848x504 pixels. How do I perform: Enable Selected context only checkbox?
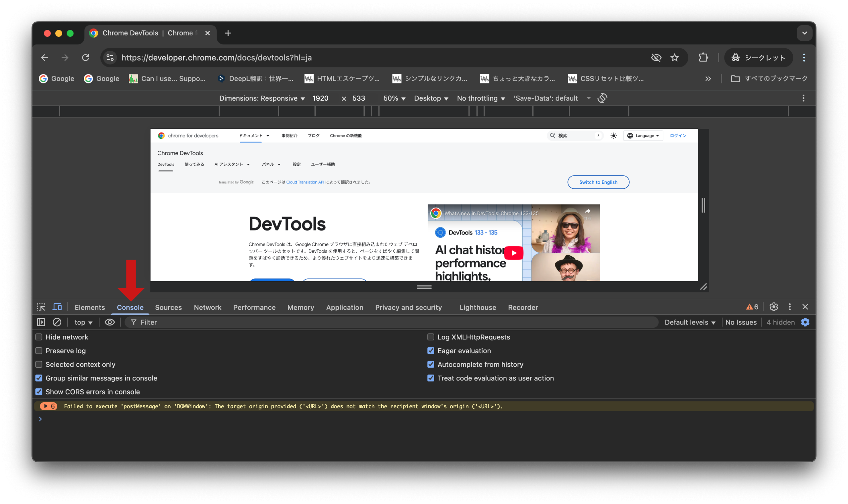(x=39, y=364)
